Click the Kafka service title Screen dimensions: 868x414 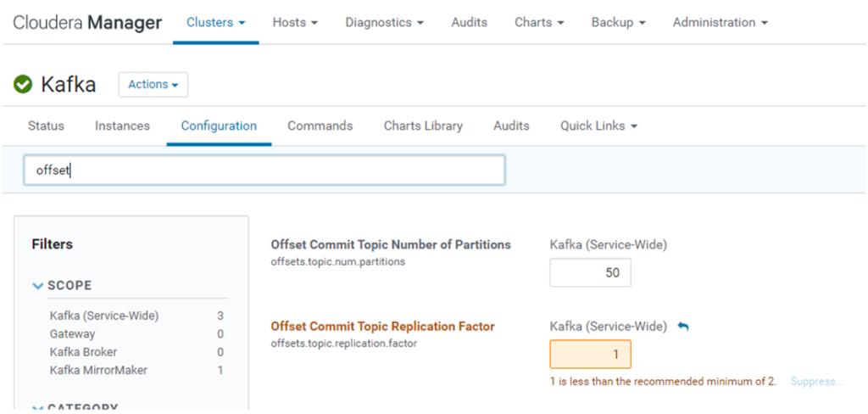69,84
